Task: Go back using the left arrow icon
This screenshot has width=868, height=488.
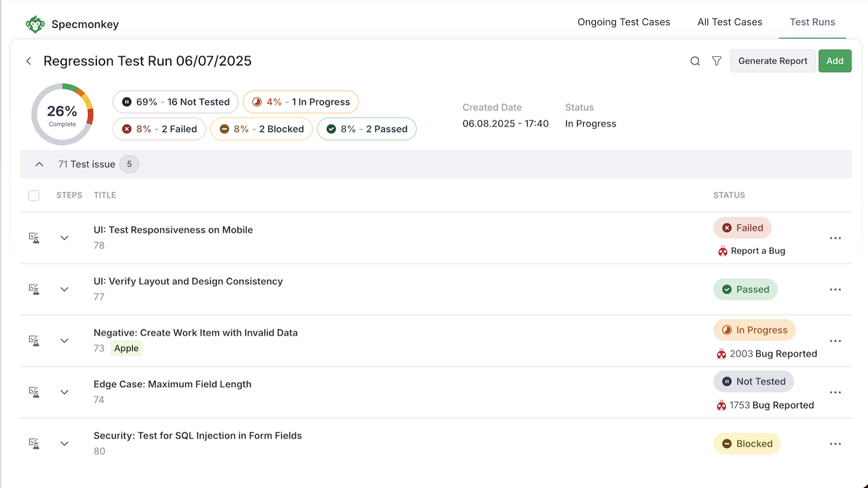Action: coord(28,61)
